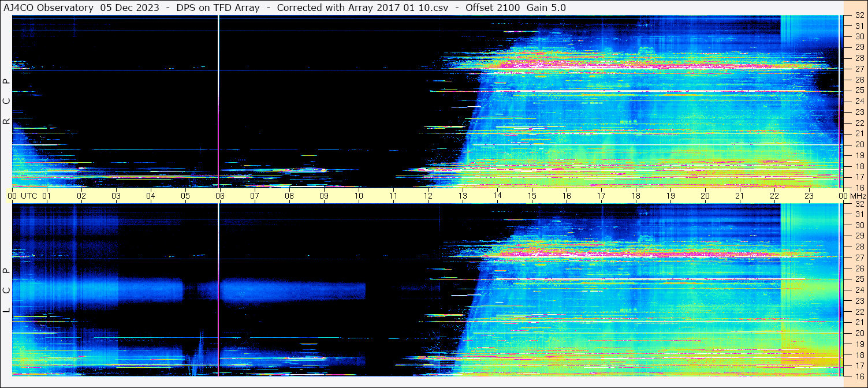Click the 18 MHz tick of LCP panel
The height and width of the screenshot is (388, 868).
click(x=859, y=355)
